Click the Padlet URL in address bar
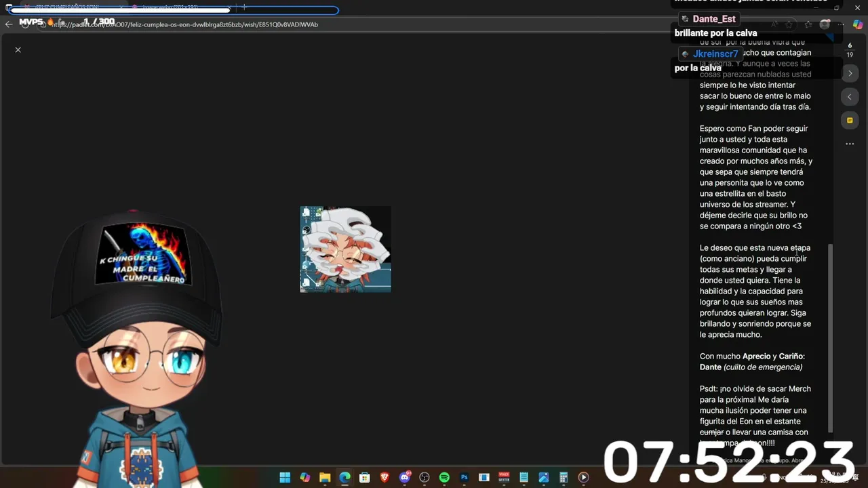Screen dimensions: 868x488 (183, 24)
